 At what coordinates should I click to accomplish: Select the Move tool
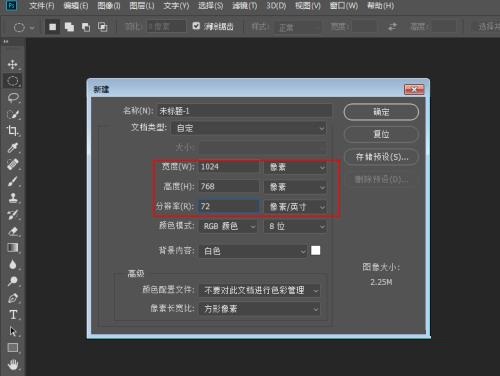point(13,64)
